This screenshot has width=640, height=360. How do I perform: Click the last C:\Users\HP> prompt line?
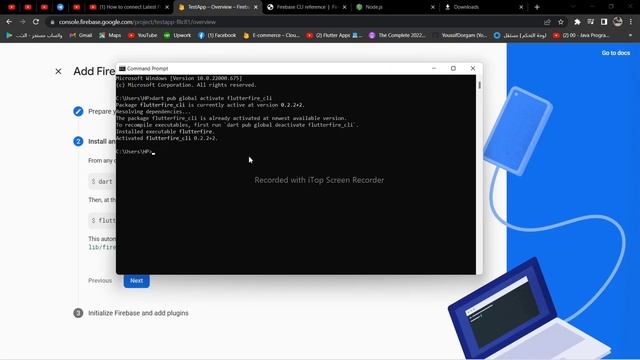click(136, 151)
